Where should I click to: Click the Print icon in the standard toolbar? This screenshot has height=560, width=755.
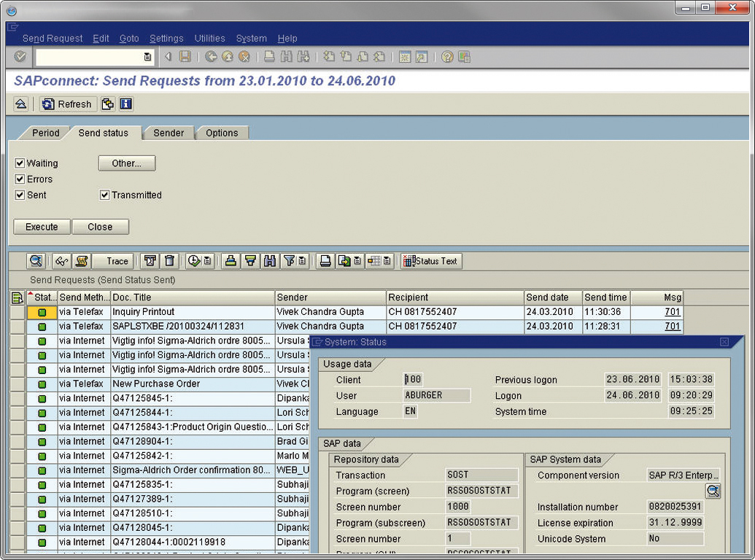(270, 57)
